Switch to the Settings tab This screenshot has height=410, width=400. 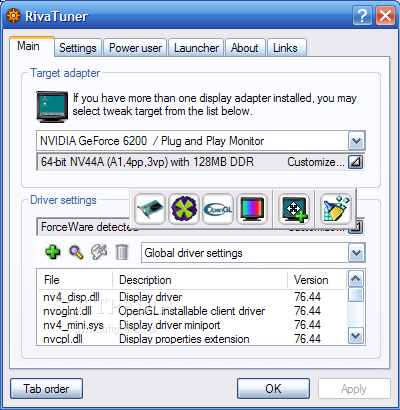click(x=78, y=48)
